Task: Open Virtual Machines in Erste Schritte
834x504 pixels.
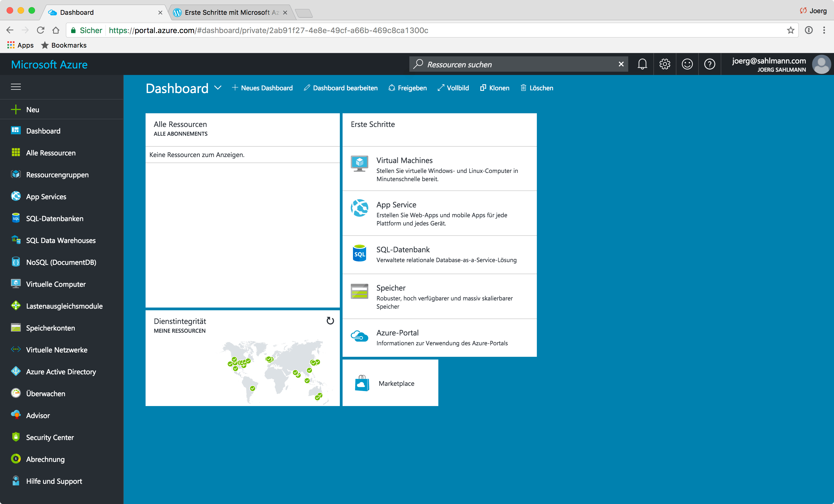Action: pyautogui.click(x=439, y=169)
